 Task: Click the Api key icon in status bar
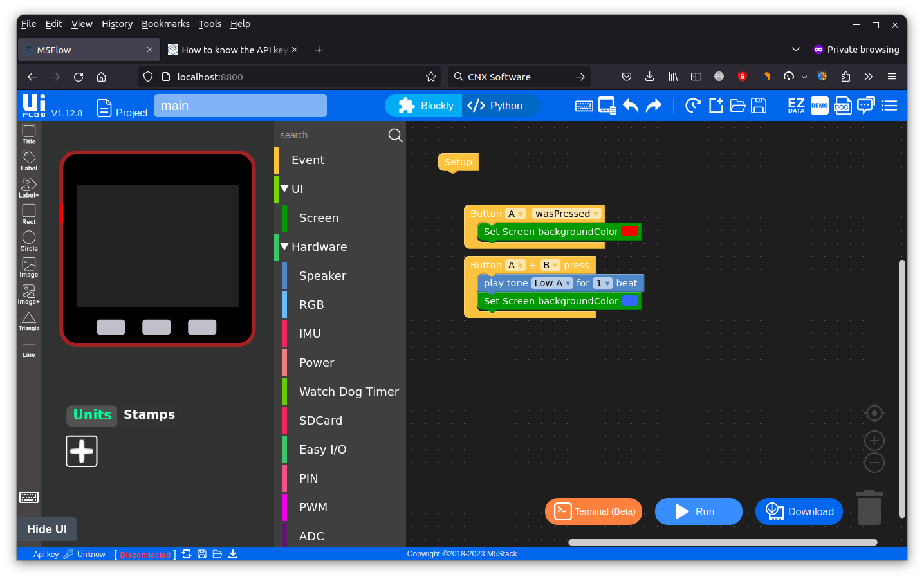coord(68,554)
